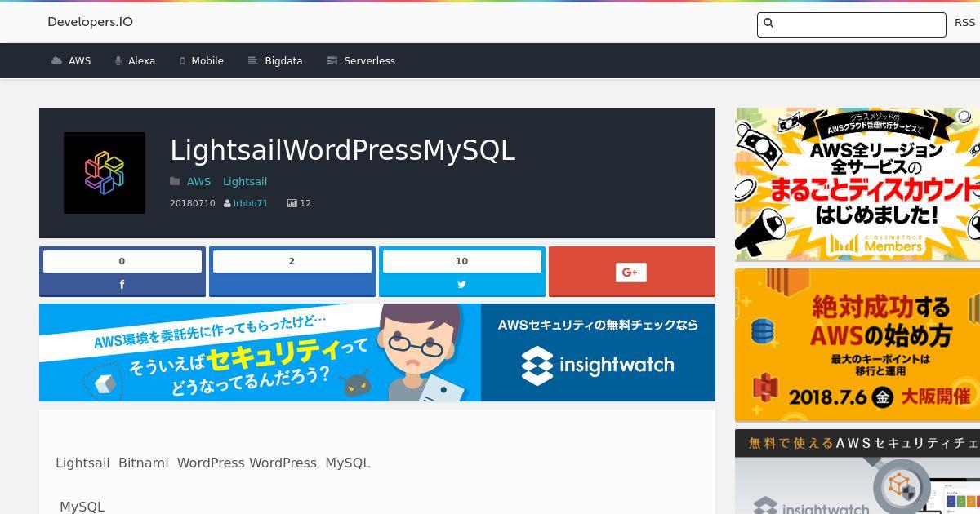The image size is (980, 514).
Task: Share the article on Google Plus
Action: pyautogui.click(x=632, y=272)
